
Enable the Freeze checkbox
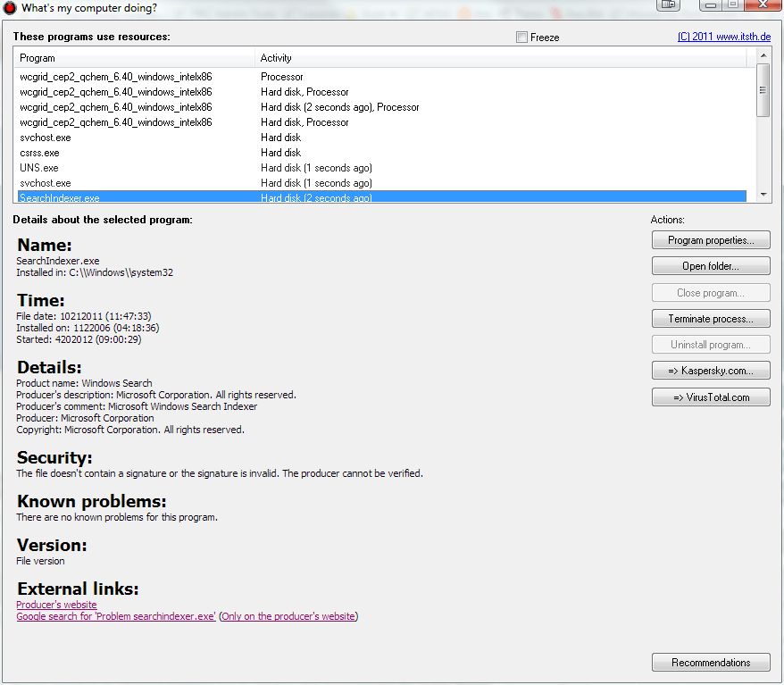pos(522,38)
